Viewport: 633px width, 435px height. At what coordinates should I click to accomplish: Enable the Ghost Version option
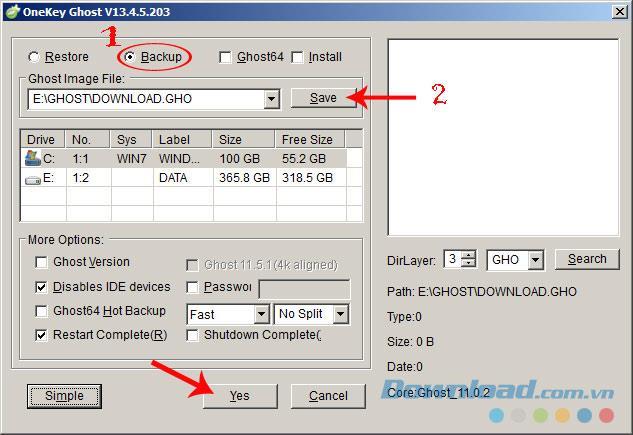[41, 262]
